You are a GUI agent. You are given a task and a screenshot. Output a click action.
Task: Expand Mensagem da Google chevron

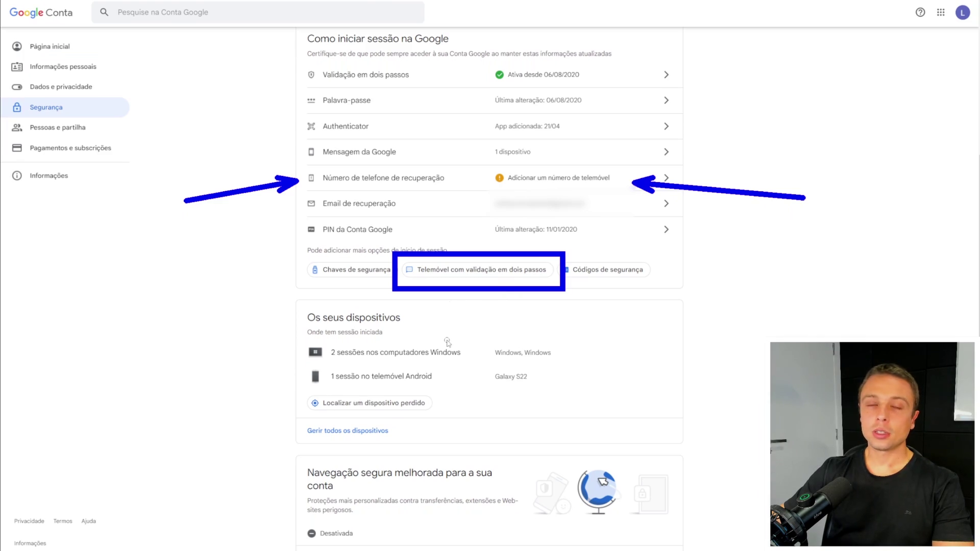pos(666,152)
